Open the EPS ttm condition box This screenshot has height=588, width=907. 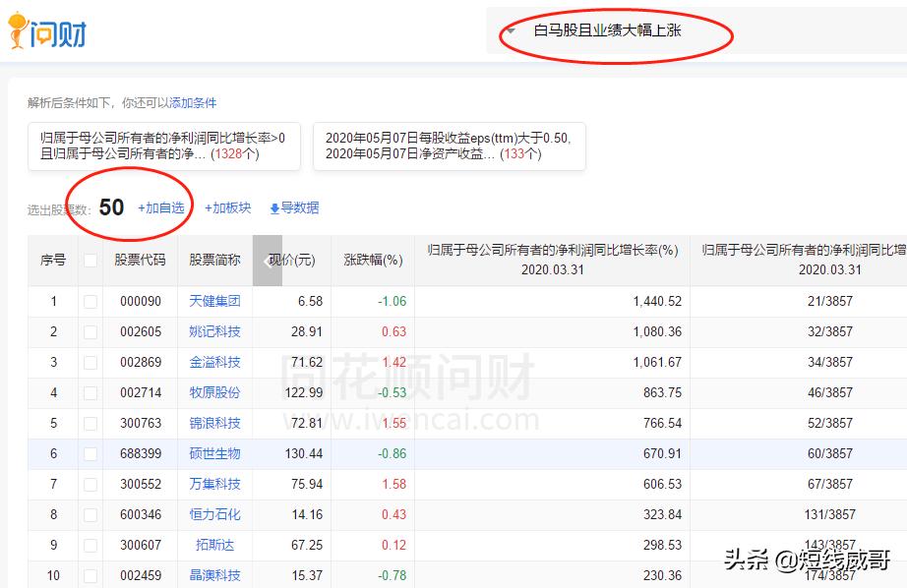tap(449, 147)
